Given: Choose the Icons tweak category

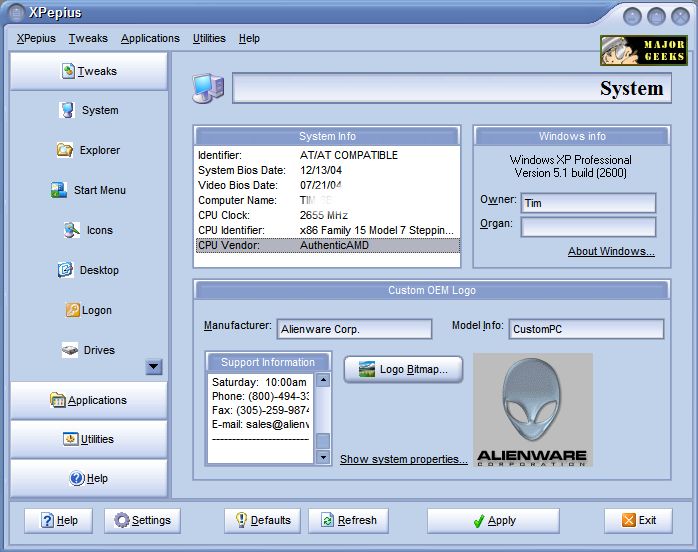Looking at the screenshot, I should click(x=72, y=231).
